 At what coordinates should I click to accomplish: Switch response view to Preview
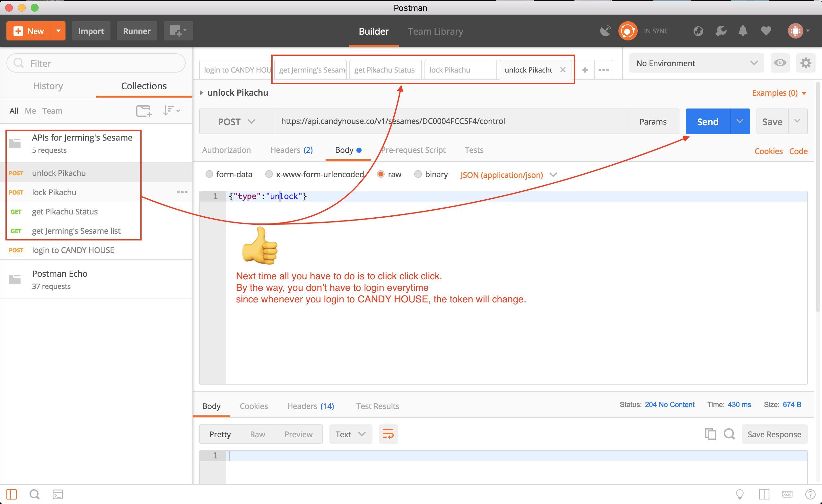point(299,434)
